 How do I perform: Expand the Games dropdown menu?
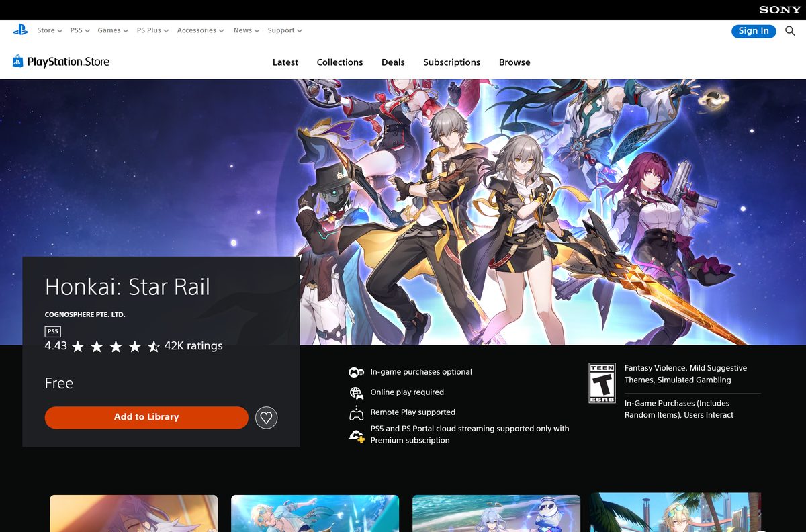[113, 30]
